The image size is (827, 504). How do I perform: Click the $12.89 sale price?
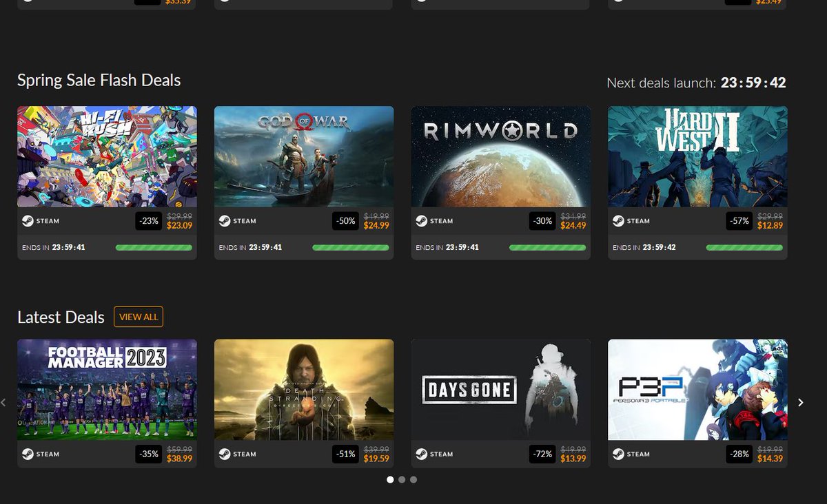pyautogui.click(x=770, y=225)
